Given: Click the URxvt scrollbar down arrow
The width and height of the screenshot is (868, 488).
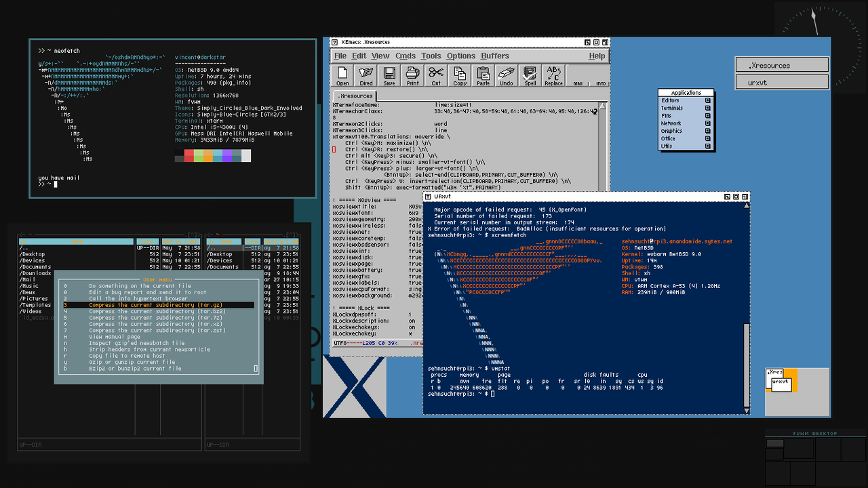Looking at the screenshot, I should pos(747,409).
